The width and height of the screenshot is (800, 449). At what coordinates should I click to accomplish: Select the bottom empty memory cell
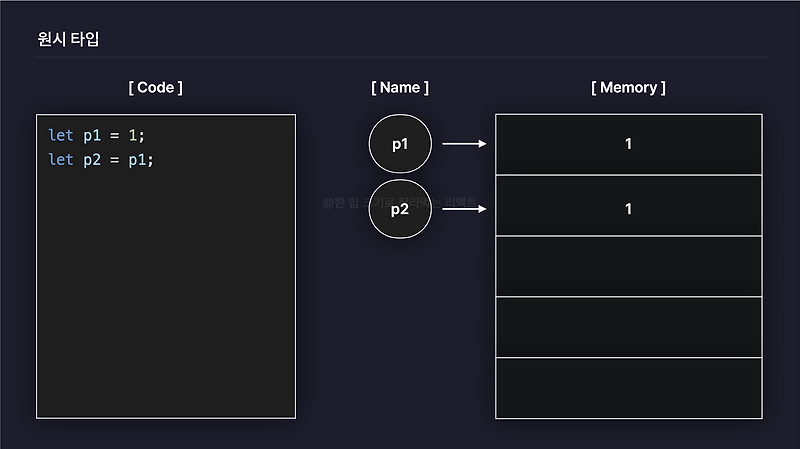tap(628, 388)
